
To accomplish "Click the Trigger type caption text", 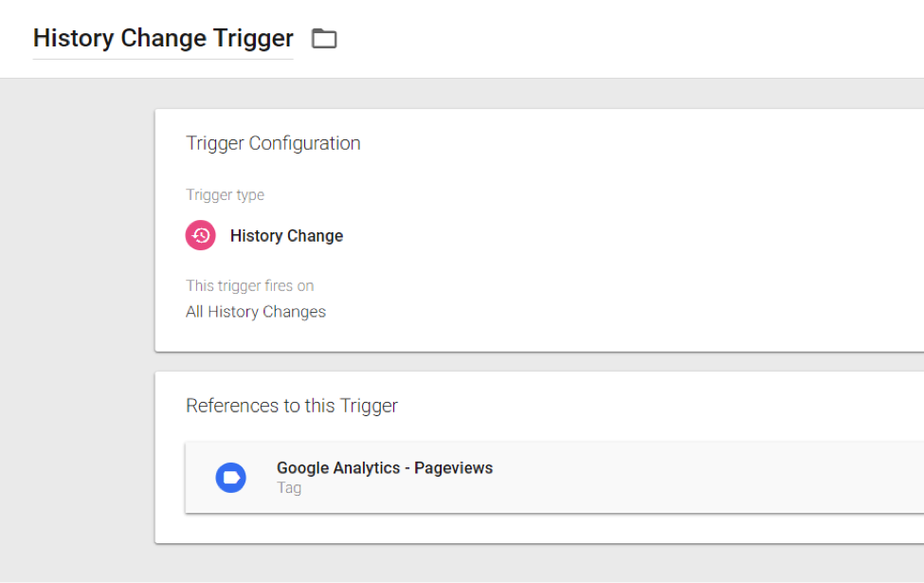I will [x=226, y=194].
